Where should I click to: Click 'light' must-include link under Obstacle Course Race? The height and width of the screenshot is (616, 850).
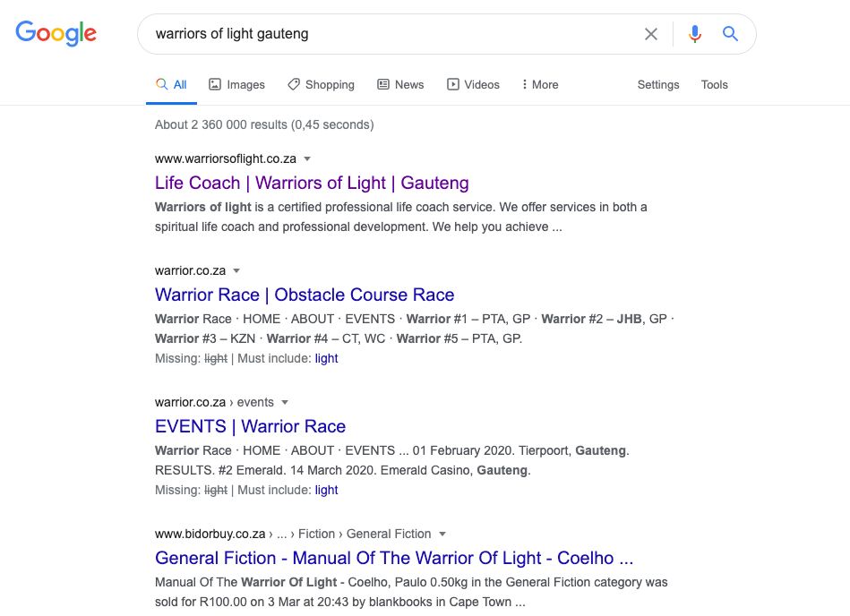326,359
